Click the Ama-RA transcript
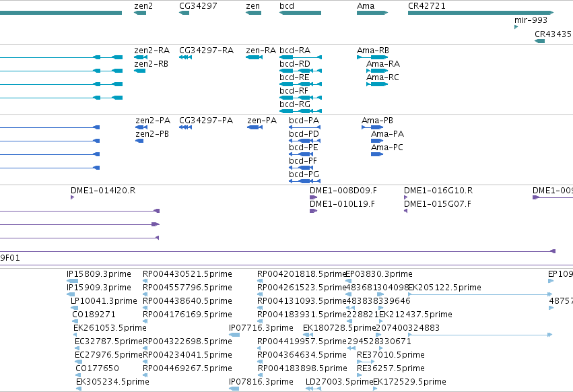Screen dimensions: 573x392 point(377,71)
